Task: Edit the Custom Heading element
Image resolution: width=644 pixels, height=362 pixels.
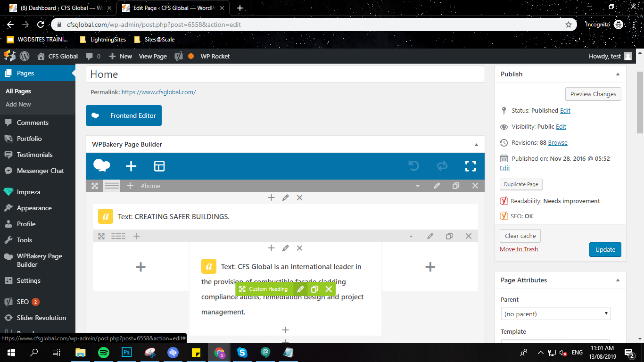Action: click(300, 289)
